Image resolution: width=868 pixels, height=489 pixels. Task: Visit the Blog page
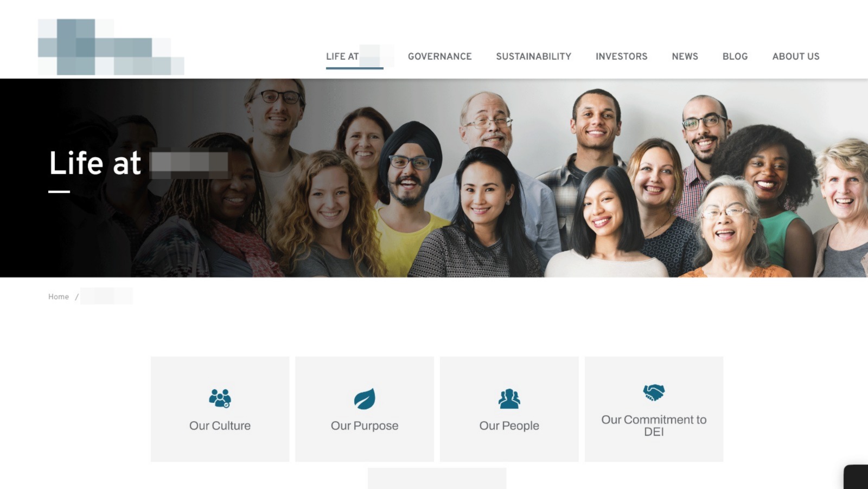point(735,56)
